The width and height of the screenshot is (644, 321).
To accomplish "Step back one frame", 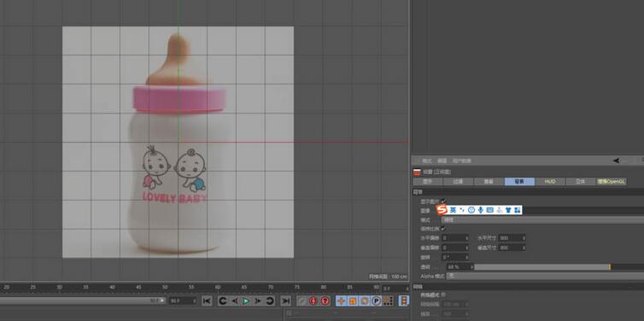I will point(235,301).
